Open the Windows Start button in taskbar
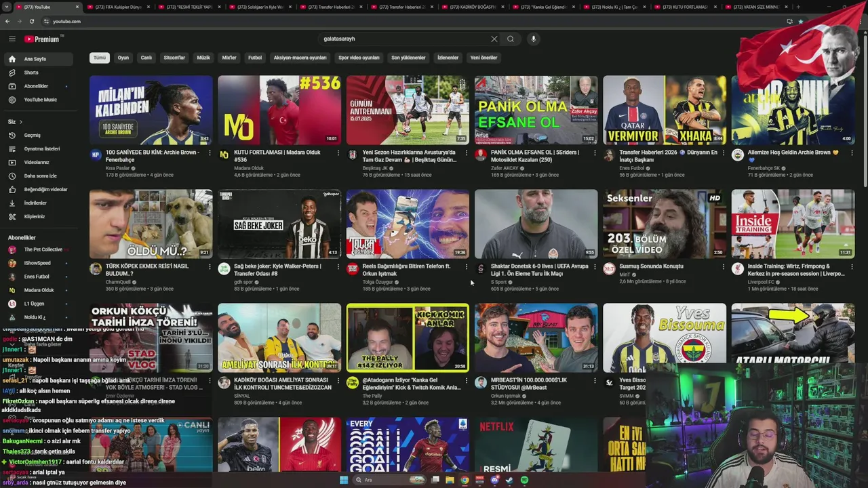This screenshot has width=868, height=488. tap(344, 480)
